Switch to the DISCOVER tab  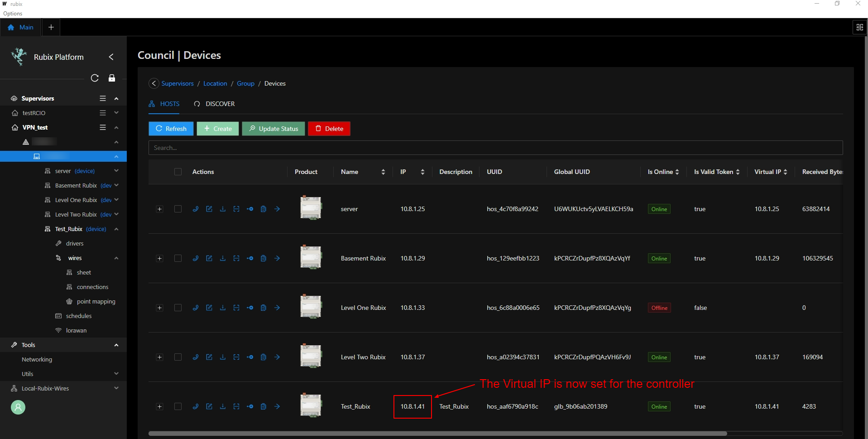click(x=215, y=104)
